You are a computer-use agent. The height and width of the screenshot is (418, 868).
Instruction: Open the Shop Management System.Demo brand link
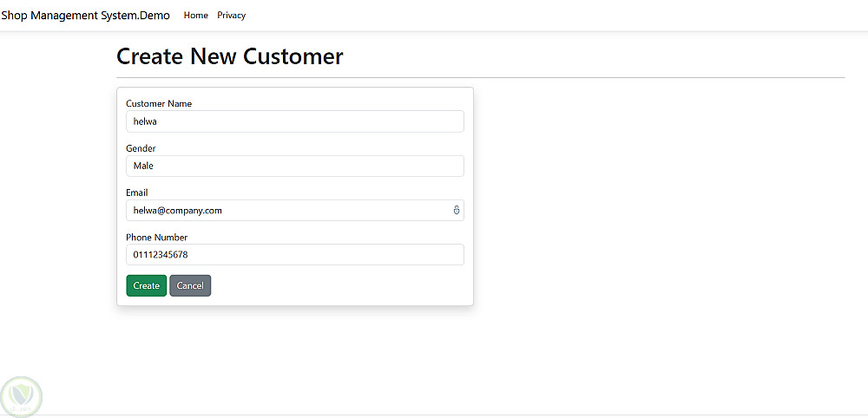pyautogui.click(x=85, y=16)
